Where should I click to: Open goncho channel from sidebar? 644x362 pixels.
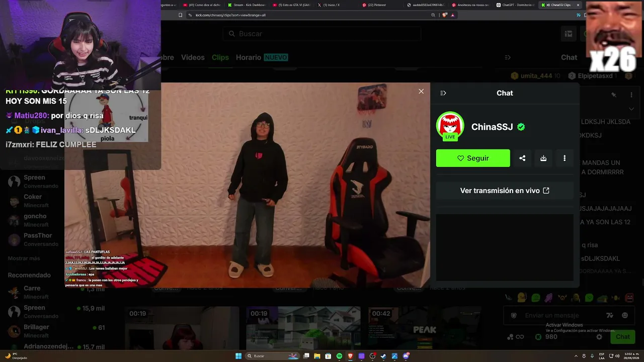click(x=35, y=220)
